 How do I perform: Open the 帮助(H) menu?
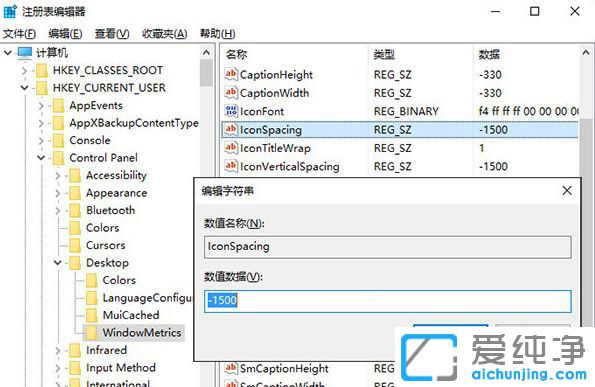click(x=218, y=34)
